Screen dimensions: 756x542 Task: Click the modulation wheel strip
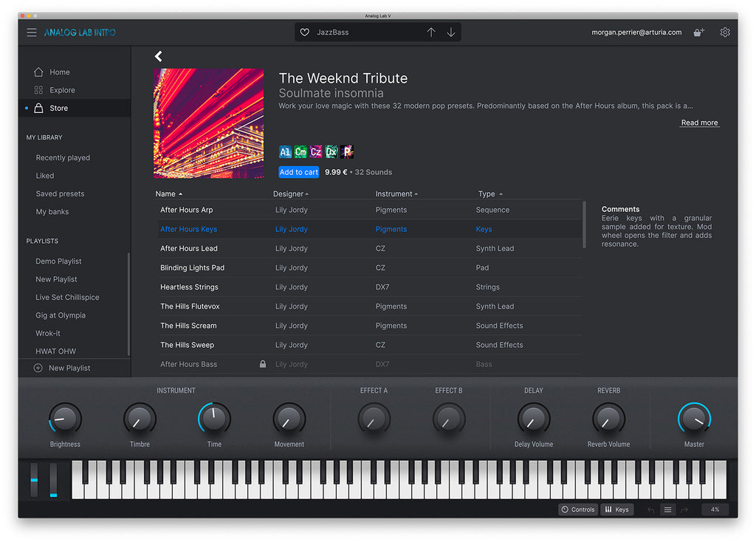pyautogui.click(x=53, y=480)
